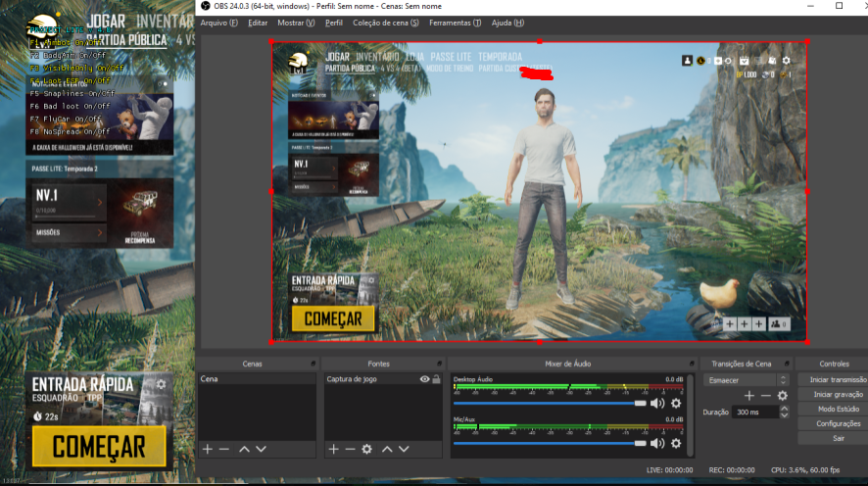Click PARTIDA PÚBLICA in background game
The width and height of the screenshot is (868, 486).
pyautogui.click(x=126, y=40)
